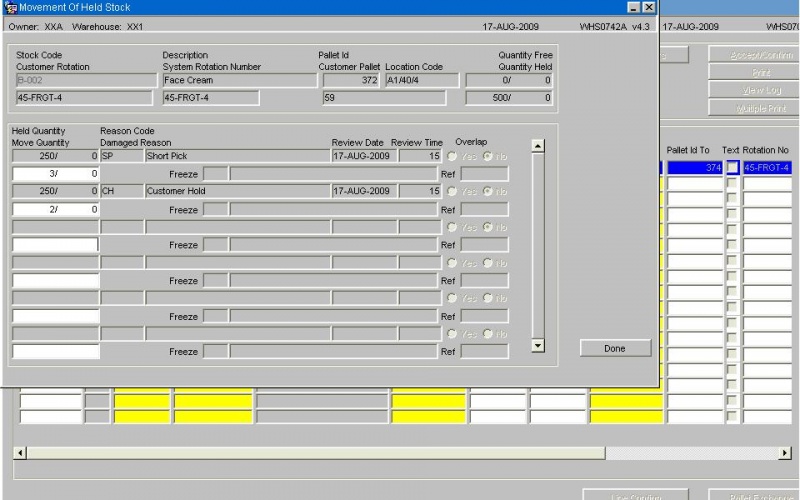Close the Movement Of Held Stock window
This screenshot has width=800, height=500.
click(648, 7)
